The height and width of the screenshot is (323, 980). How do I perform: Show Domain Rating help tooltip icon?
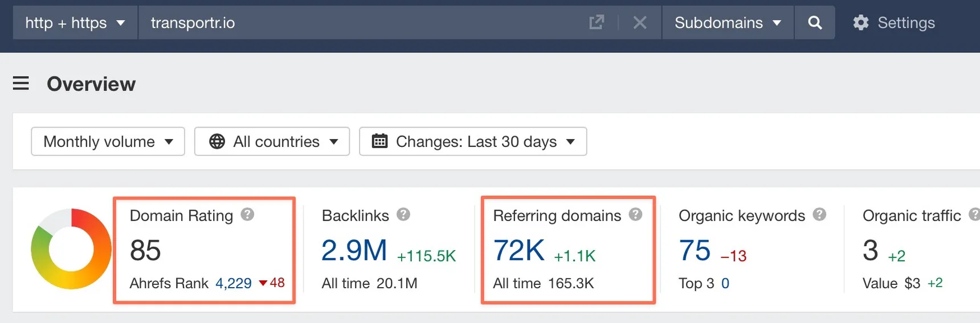[x=247, y=215]
